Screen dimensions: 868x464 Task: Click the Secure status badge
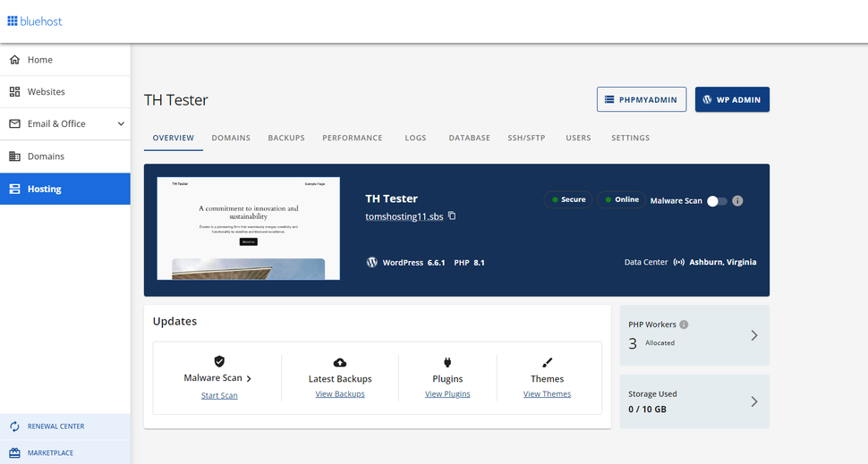pos(568,199)
